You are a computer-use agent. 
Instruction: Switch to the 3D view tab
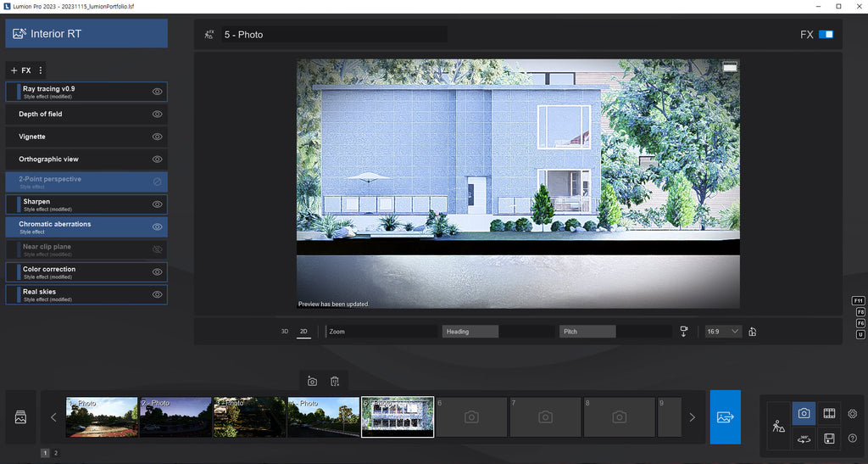pos(285,332)
